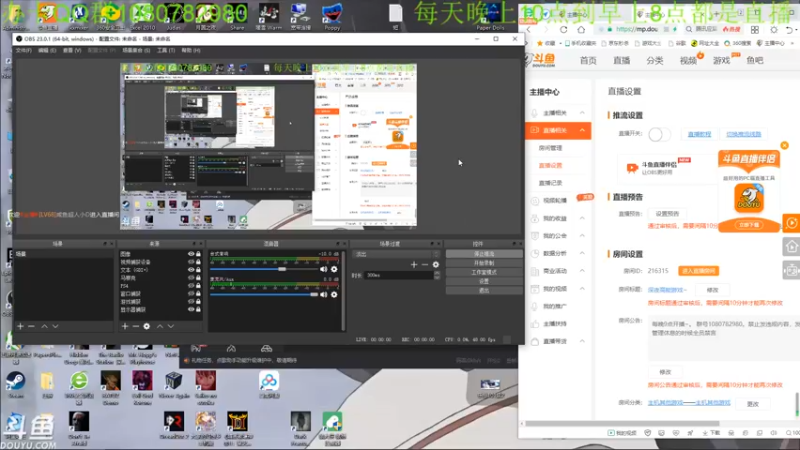Click OBS 开始录制 button
The height and width of the screenshot is (450, 800).
click(484, 263)
